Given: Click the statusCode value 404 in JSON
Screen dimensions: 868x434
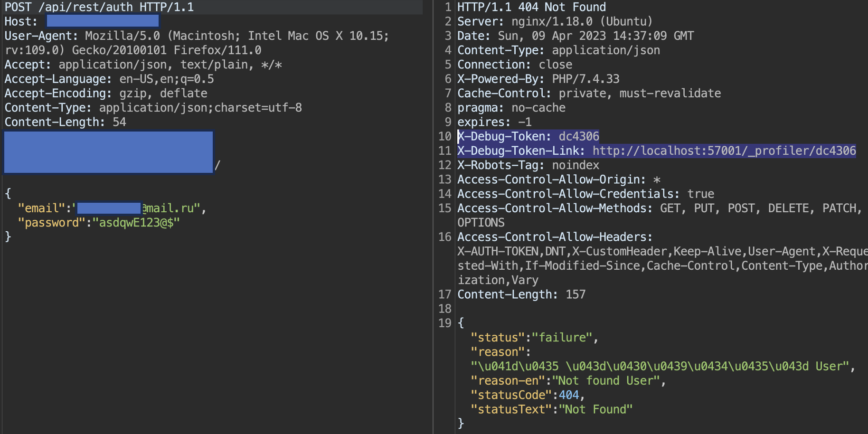Looking at the screenshot, I should pyautogui.click(x=568, y=395).
